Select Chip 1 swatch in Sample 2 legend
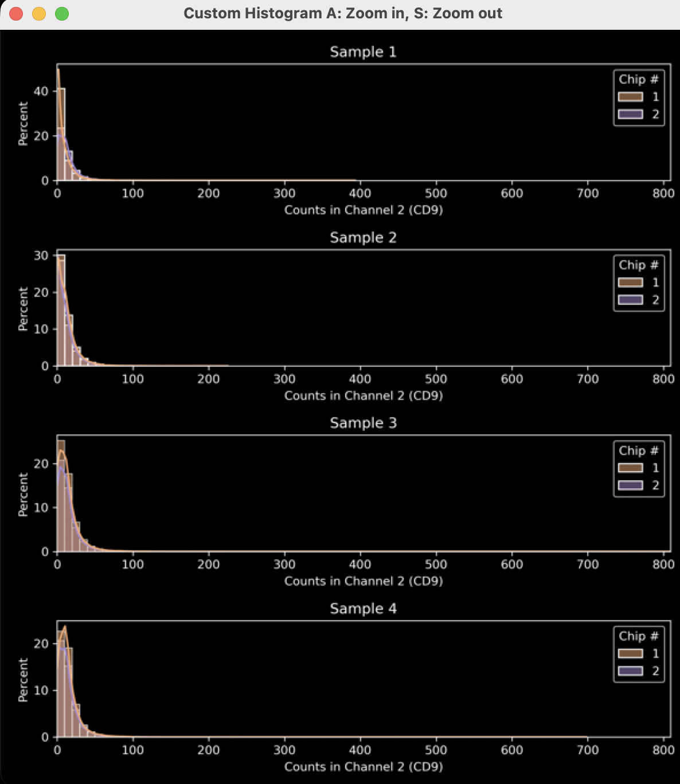Image resolution: width=680 pixels, height=784 pixels. [630, 283]
